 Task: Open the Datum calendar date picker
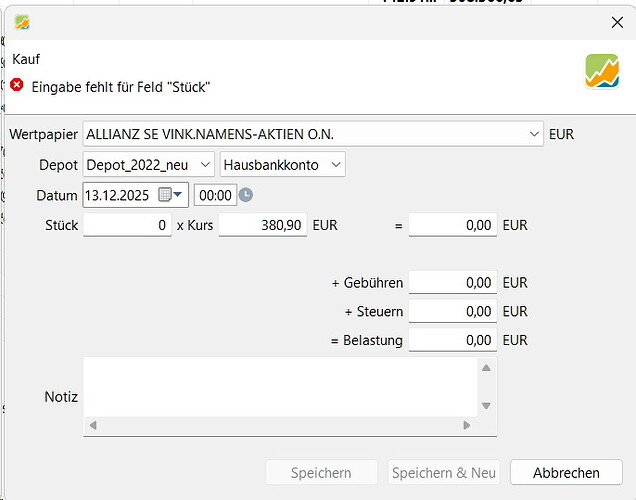[167, 195]
